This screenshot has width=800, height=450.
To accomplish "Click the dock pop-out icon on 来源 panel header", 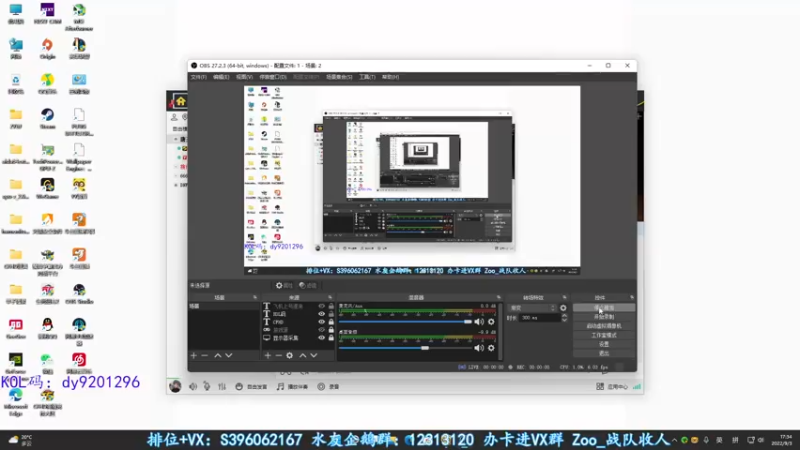I will click(330, 297).
